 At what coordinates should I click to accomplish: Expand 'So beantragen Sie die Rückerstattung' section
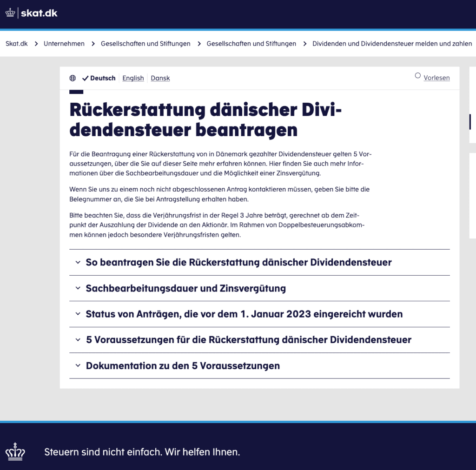(x=238, y=263)
